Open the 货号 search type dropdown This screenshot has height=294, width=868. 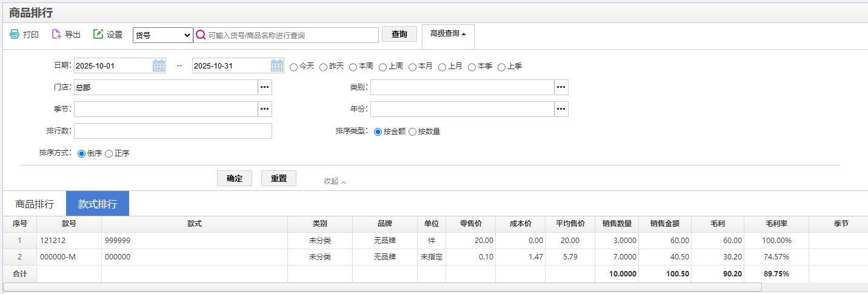(x=162, y=35)
